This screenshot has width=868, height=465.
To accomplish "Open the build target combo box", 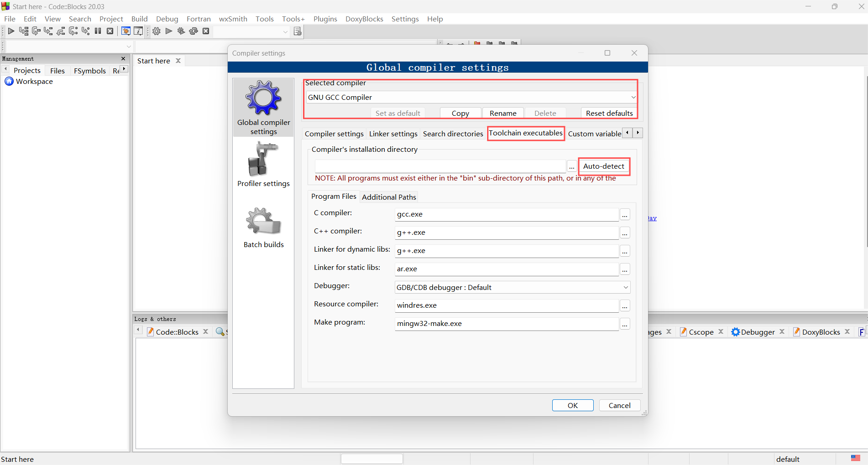I will [251, 32].
